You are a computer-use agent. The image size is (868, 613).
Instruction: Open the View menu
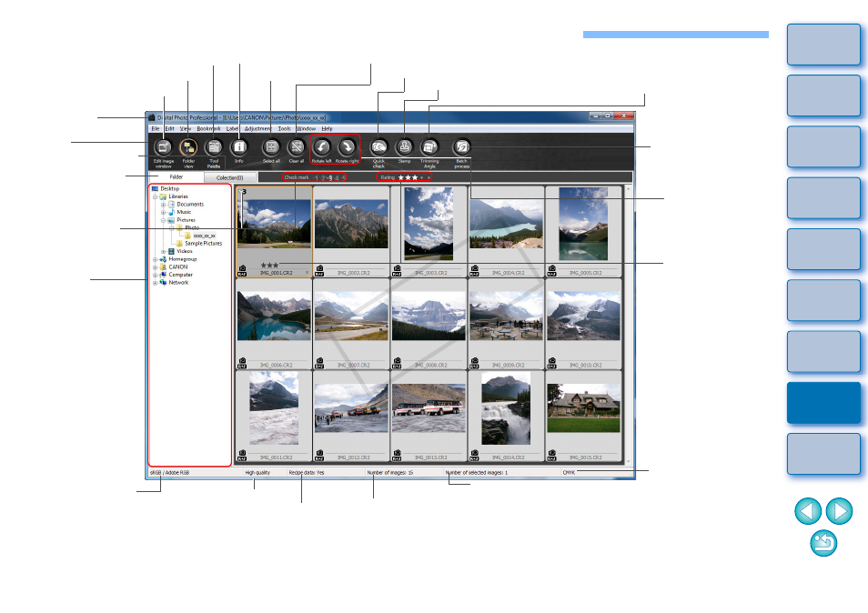186,128
